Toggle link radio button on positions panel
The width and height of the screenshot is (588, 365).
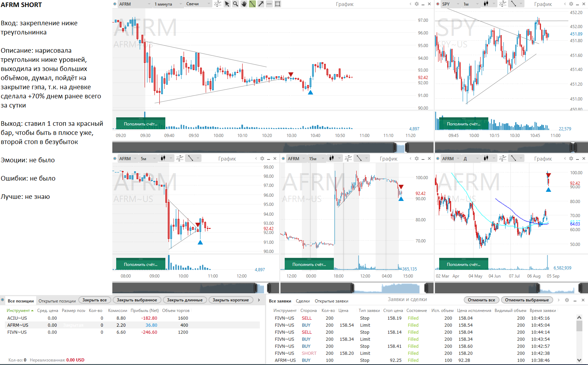pos(3,300)
